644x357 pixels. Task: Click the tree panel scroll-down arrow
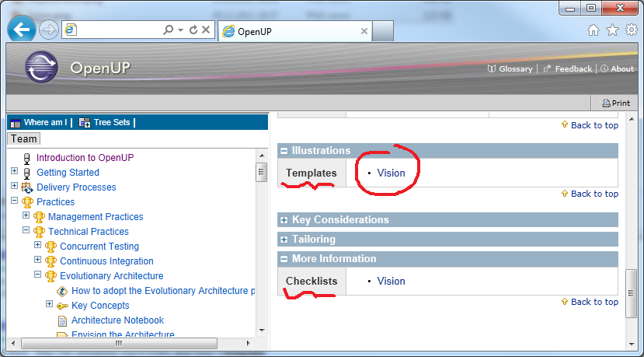pos(262,331)
